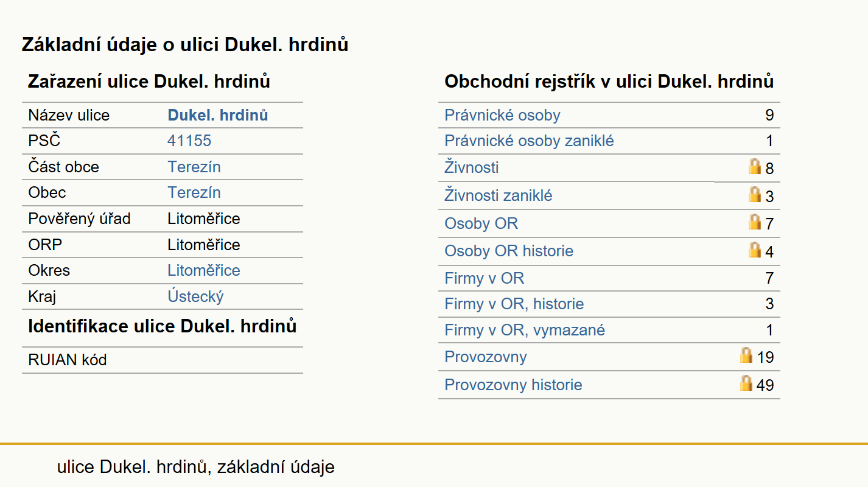
Task: Click the lock icon in Provozovny historie row
Action: pos(746,383)
